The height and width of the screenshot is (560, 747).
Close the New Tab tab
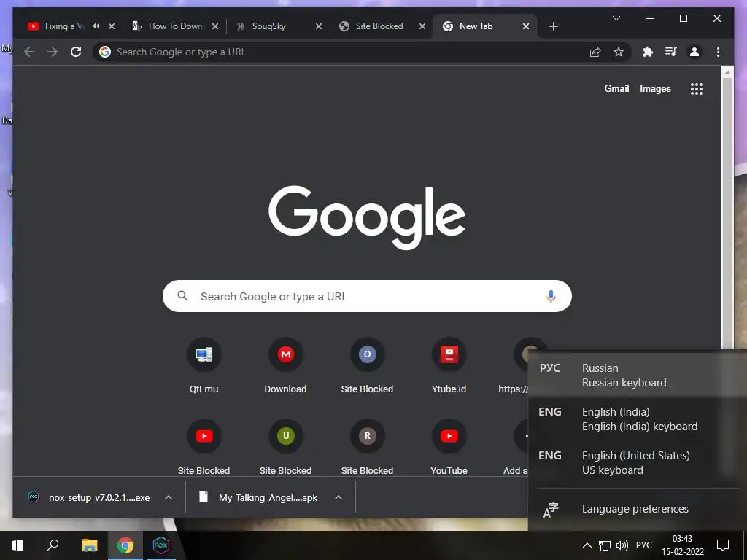[x=525, y=26]
